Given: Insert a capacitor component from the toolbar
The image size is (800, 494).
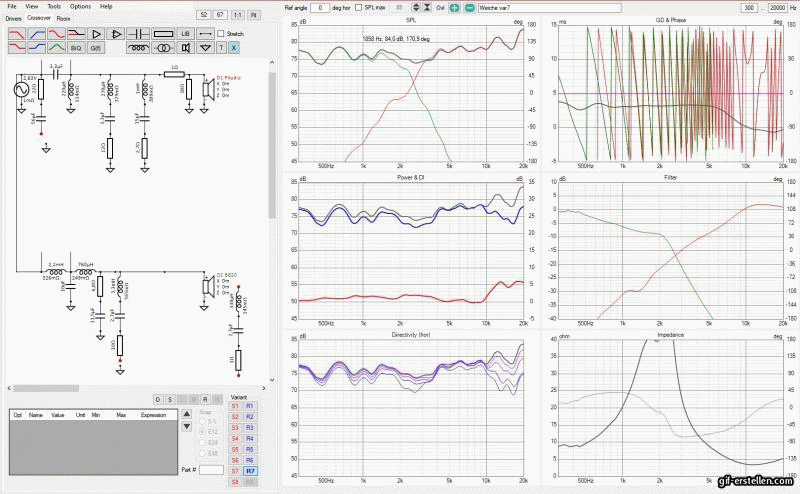Looking at the screenshot, I should click(x=139, y=33).
